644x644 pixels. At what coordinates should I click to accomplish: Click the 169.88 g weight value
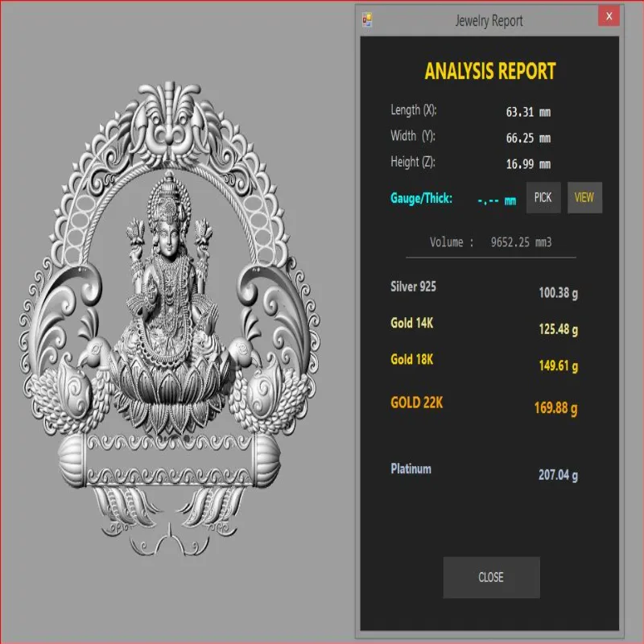pos(555,408)
